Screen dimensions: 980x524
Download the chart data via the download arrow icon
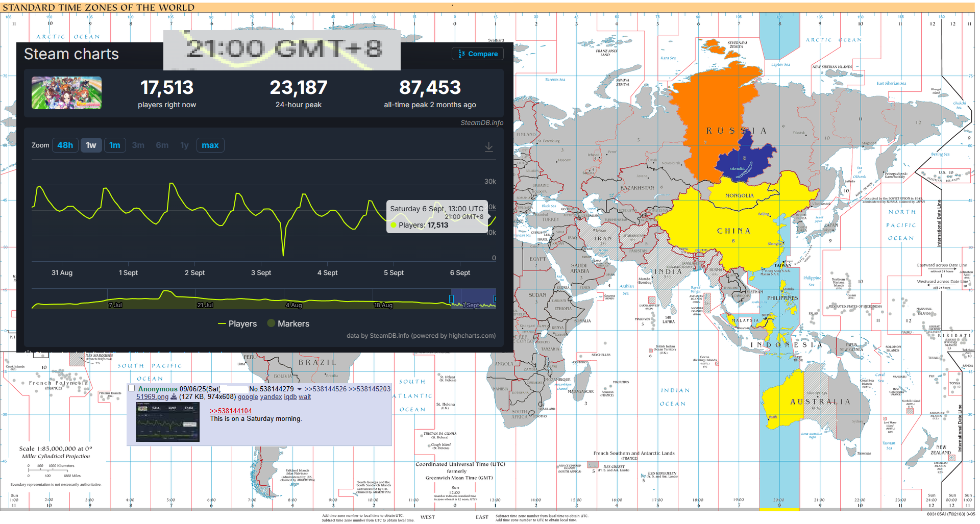tap(488, 146)
